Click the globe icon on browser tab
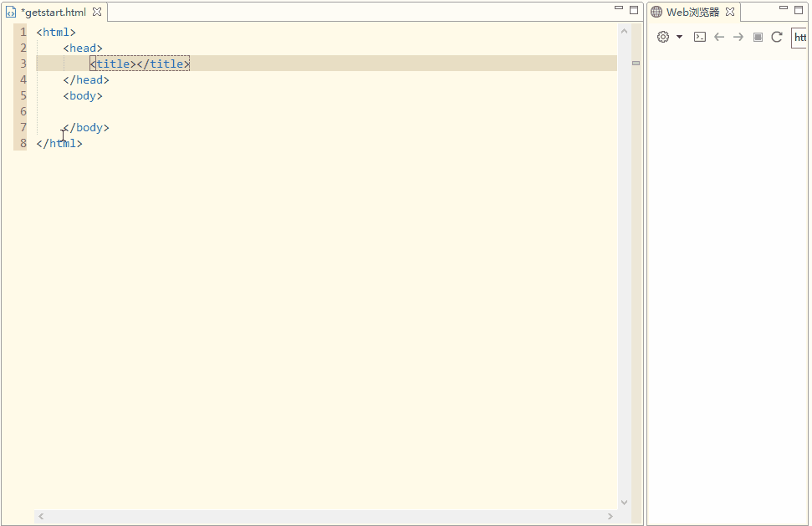The width and height of the screenshot is (812, 526). (656, 12)
